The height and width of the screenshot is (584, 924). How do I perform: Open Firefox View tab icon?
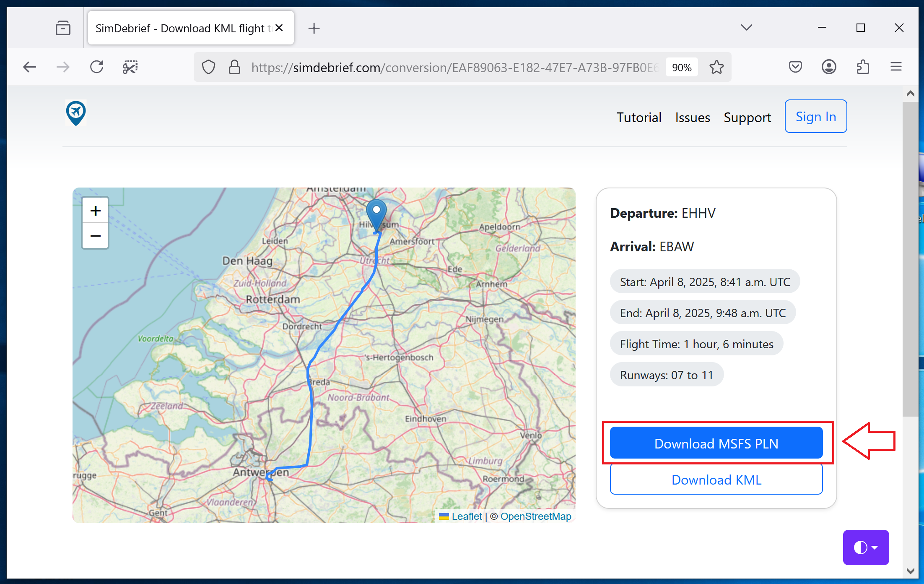(x=63, y=28)
